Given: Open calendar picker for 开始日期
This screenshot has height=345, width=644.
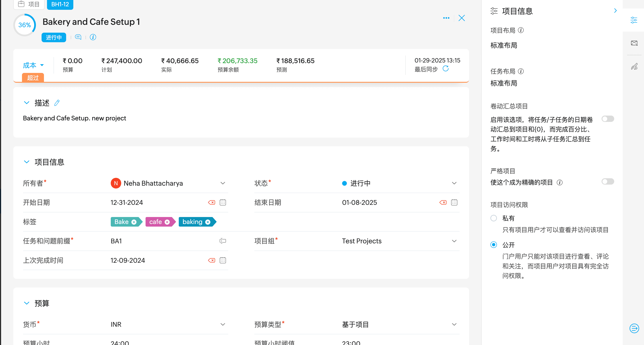Looking at the screenshot, I should pos(223,202).
